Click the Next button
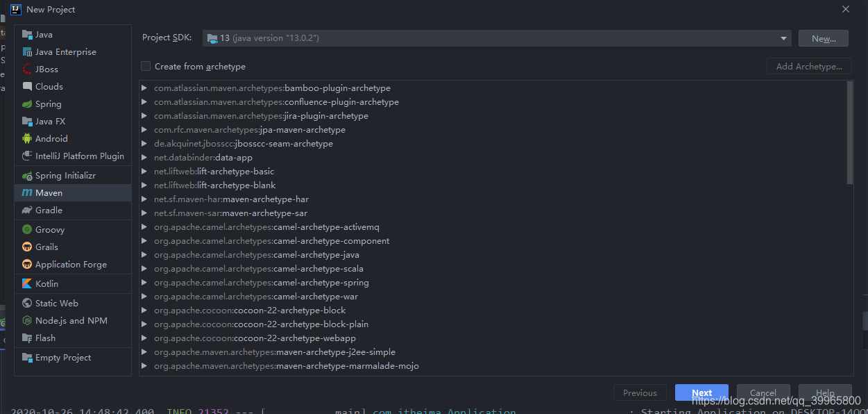Image resolution: width=868 pixels, height=414 pixels. (x=701, y=392)
